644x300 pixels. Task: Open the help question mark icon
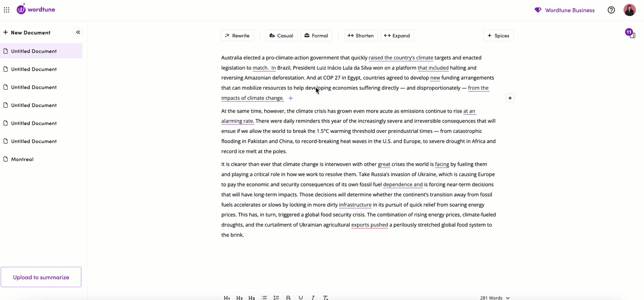tap(611, 10)
